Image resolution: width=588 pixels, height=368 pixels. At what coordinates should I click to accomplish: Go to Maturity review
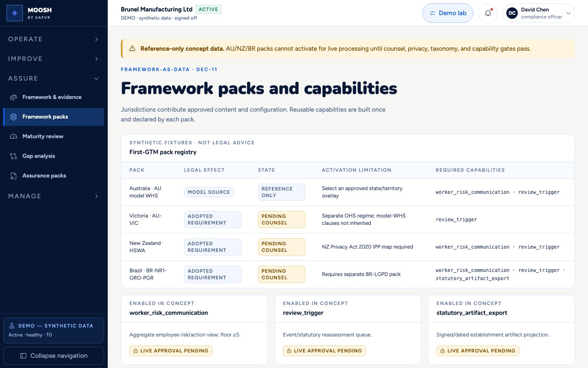point(53,137)
